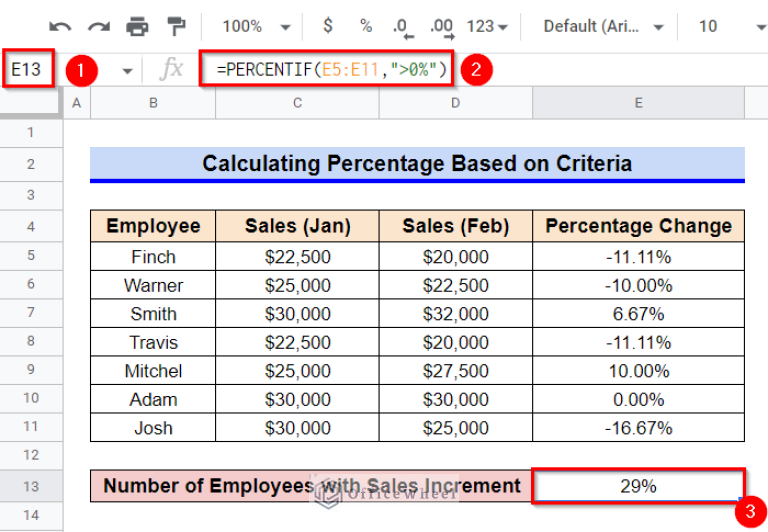Click the Redo arrow icon
Screen dimensions: 768x532
click(98, 26)
